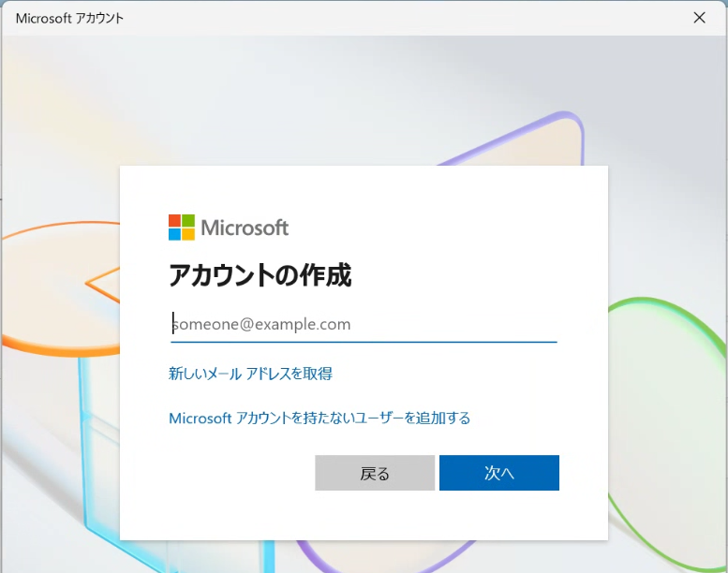
Task: Click the アカウントの作成 heading text
Action: [x=260, y=275]
